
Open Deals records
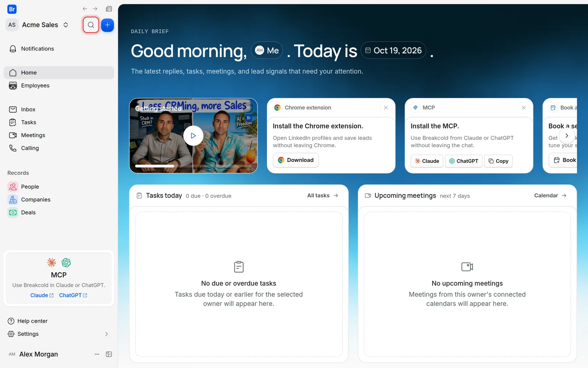click(x=59, y=212)
